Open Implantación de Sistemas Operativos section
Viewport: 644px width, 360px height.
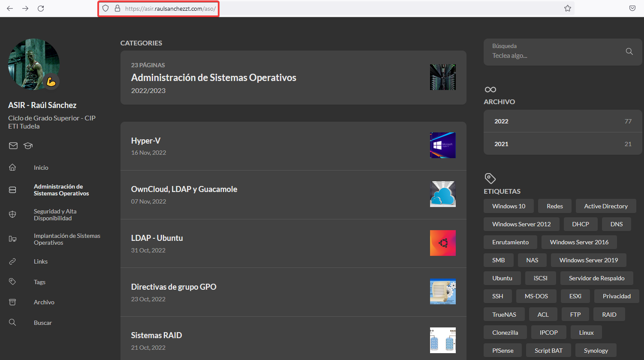pyautogui.click(x=67, y=239)
